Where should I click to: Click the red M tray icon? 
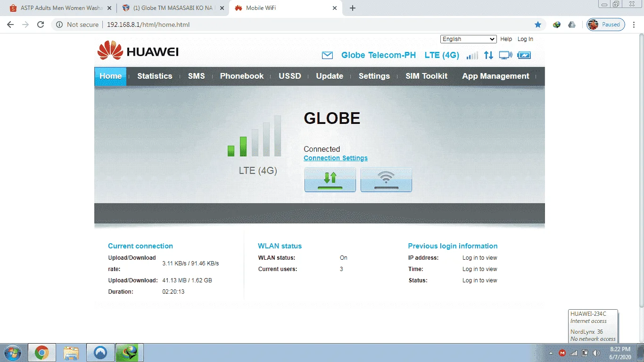coord(562,353)
